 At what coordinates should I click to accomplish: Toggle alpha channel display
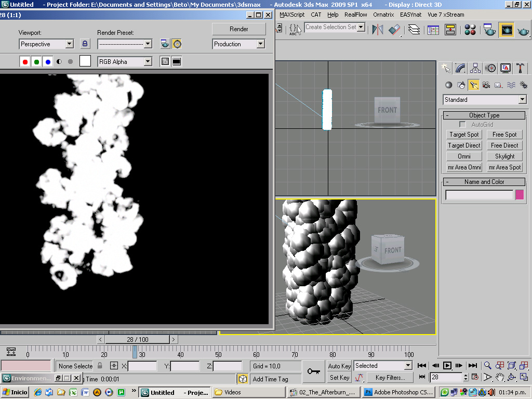59,62
